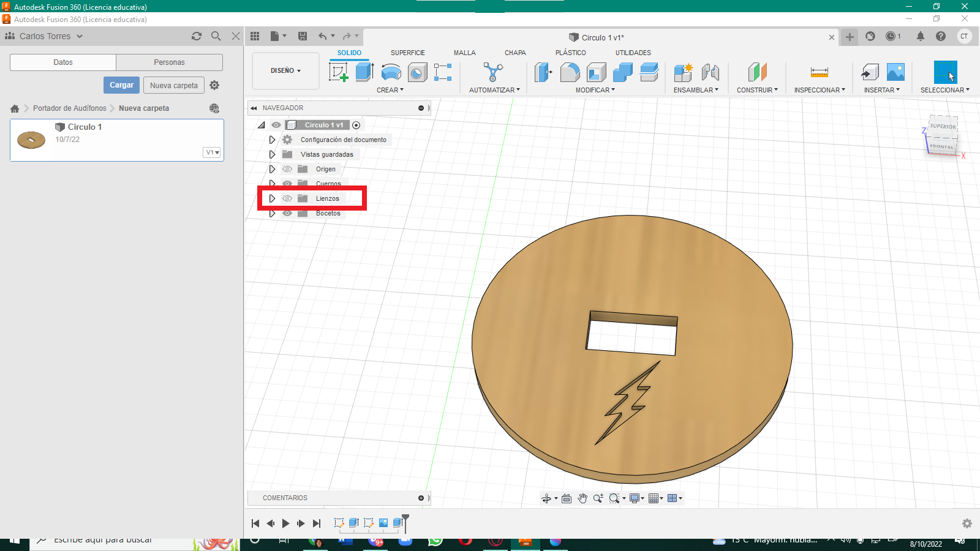
Task: Open the timeline settings gear
Action: click(x=967, y=523)
